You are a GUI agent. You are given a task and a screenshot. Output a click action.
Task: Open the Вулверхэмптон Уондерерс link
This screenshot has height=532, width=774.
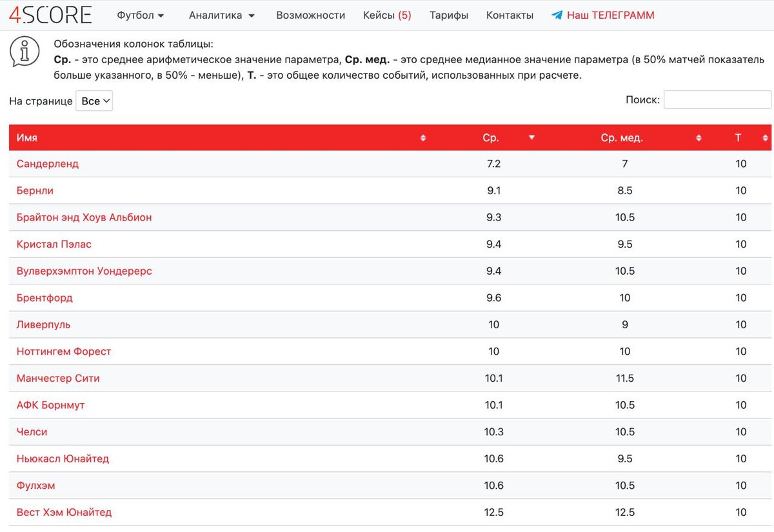pos(84,271)
